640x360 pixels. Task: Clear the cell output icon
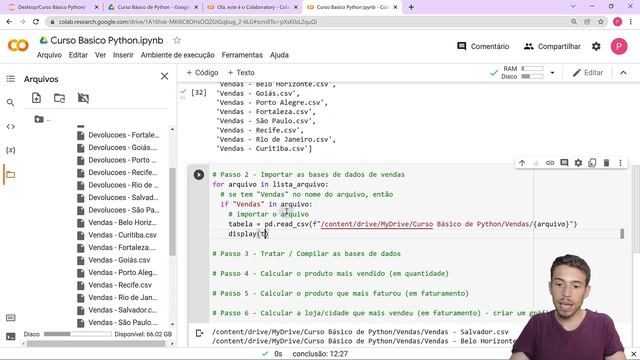pyautogui.click(x=200, y=333)
